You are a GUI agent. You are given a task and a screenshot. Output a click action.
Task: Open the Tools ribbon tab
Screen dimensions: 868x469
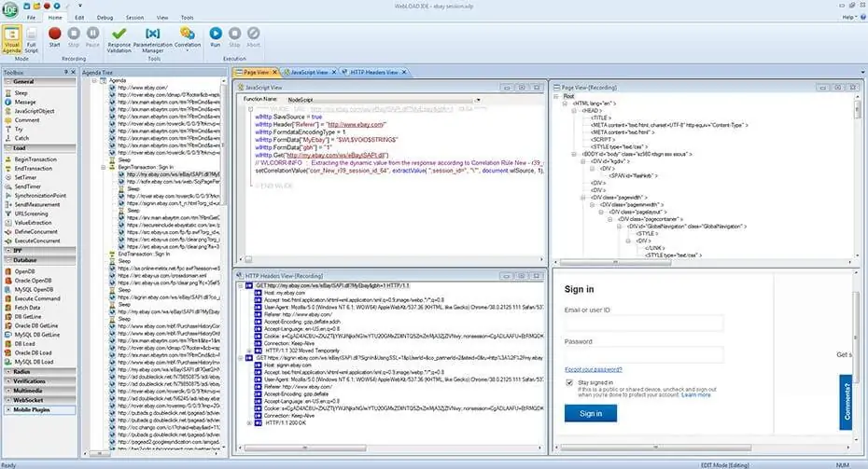click(x=187, y=18)
